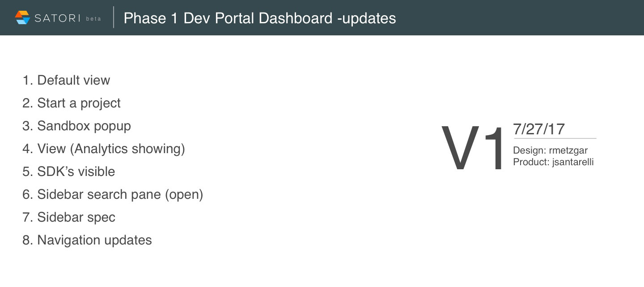Click the SATORI wordmark text
The height and width of the screenshot is (287, 644).
pos(57,18)
